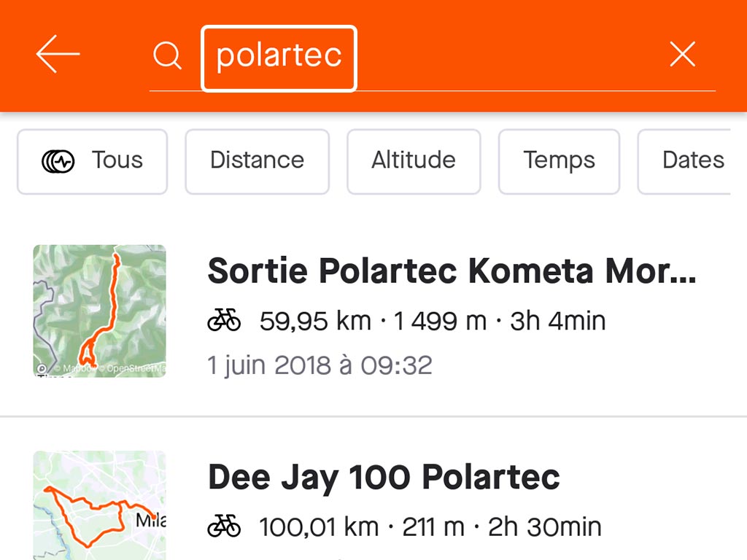The width and height of the screenshot is (747, 560).
Task: Open the Altitude filter
Action: 414,161
